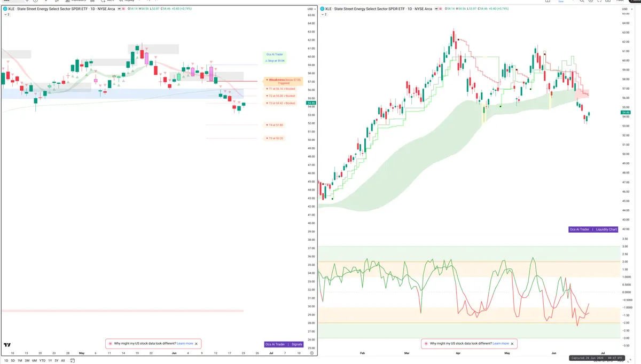Click the green Ocs Ai Trader label
Viewport: 641px width, 364px height.
tap(275, 54)
